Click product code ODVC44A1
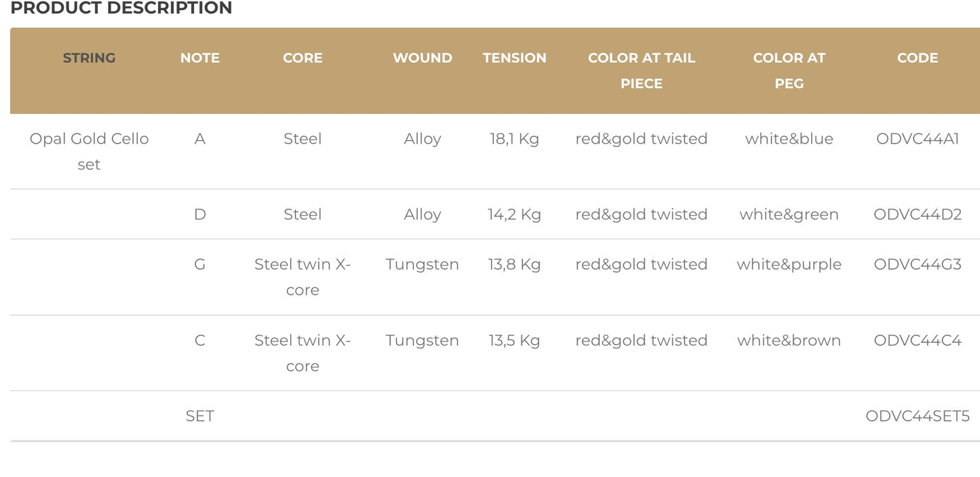The width and height of the screenshot is (980, 477). point(917,139)
